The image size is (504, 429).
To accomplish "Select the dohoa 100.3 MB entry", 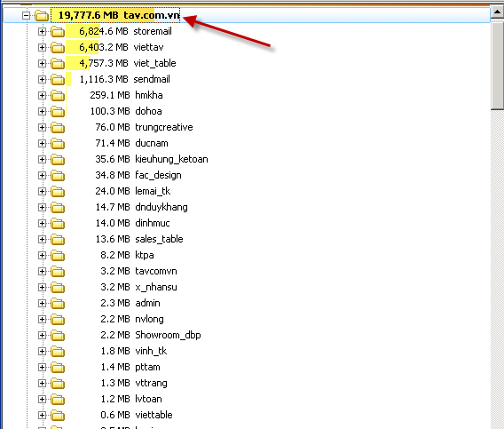I will tap(126, 111).
